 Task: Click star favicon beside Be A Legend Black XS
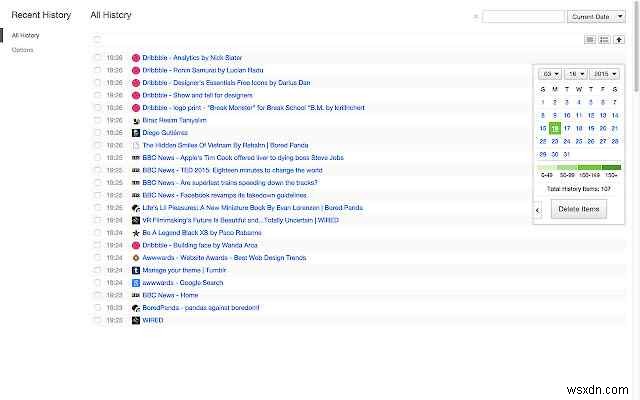(x=136, y=233)
